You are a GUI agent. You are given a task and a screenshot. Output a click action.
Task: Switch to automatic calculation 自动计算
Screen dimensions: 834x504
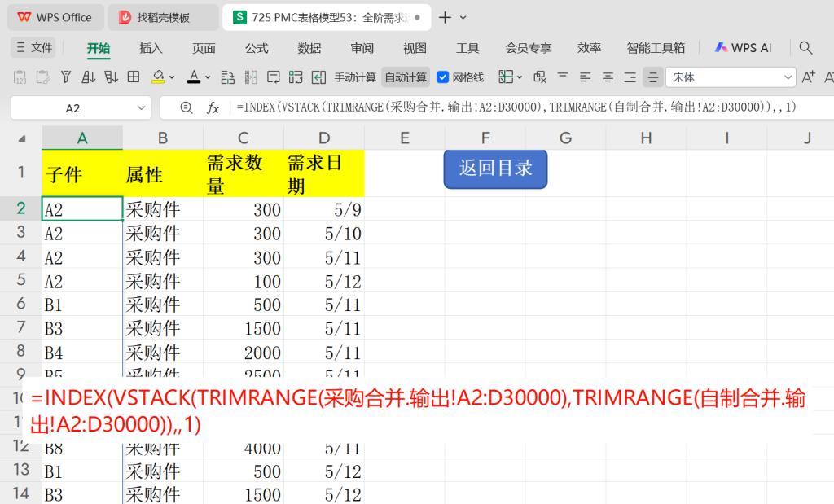point(406,77)
